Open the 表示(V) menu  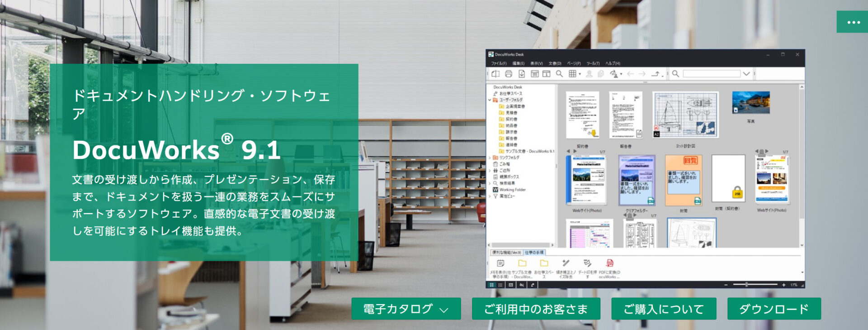coord(537,63)
